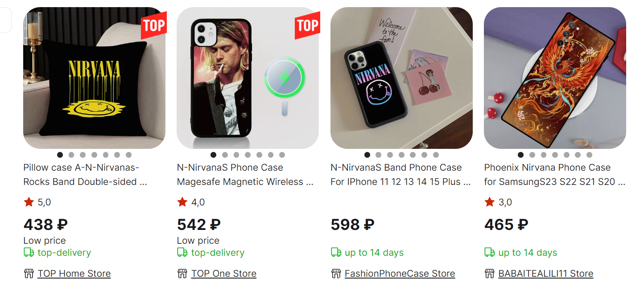Select second image dot of pillow case carousel
The image size is (644, 291).
(71, 155)
